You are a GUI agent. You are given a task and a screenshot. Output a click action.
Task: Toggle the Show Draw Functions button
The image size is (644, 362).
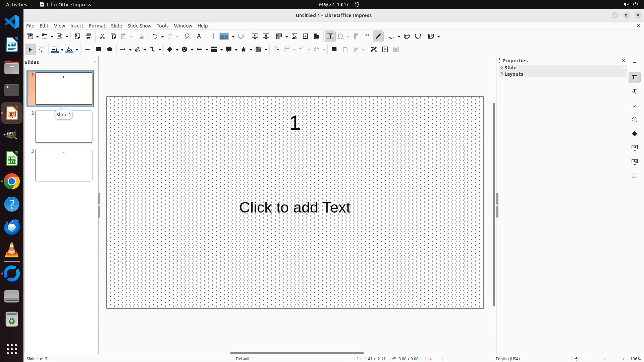click(378, 36)
